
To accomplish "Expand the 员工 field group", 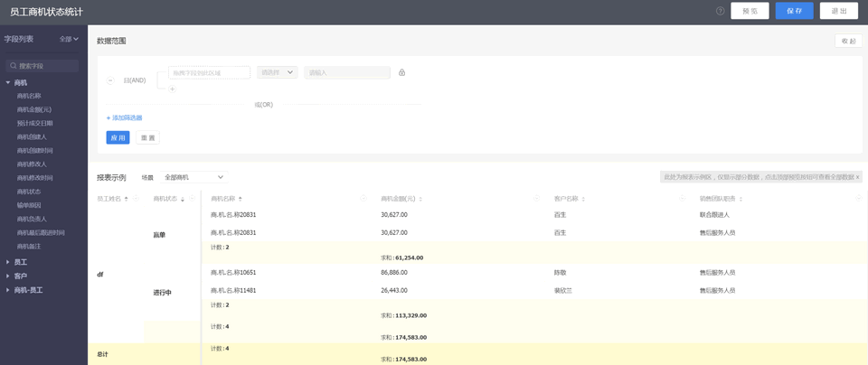I will [x=8, y=262].
